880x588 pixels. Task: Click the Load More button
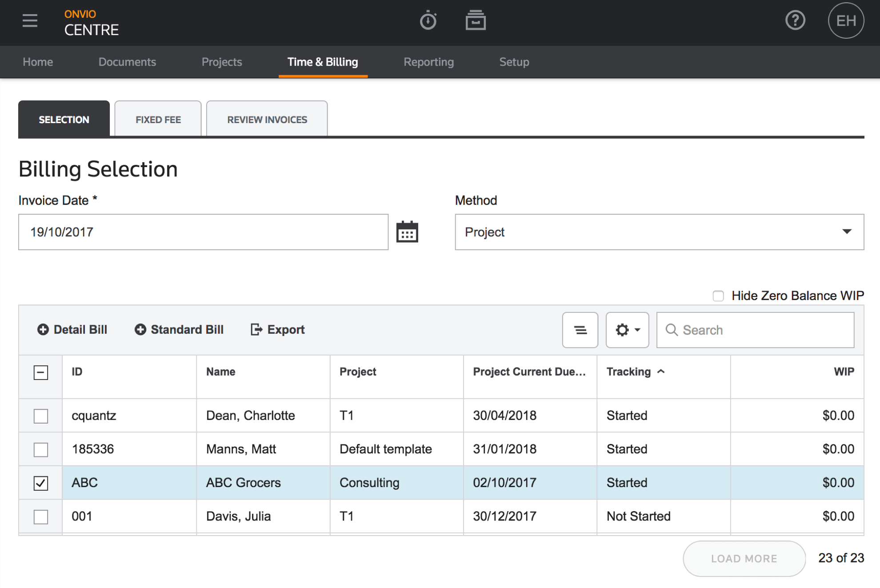[744, 559]
